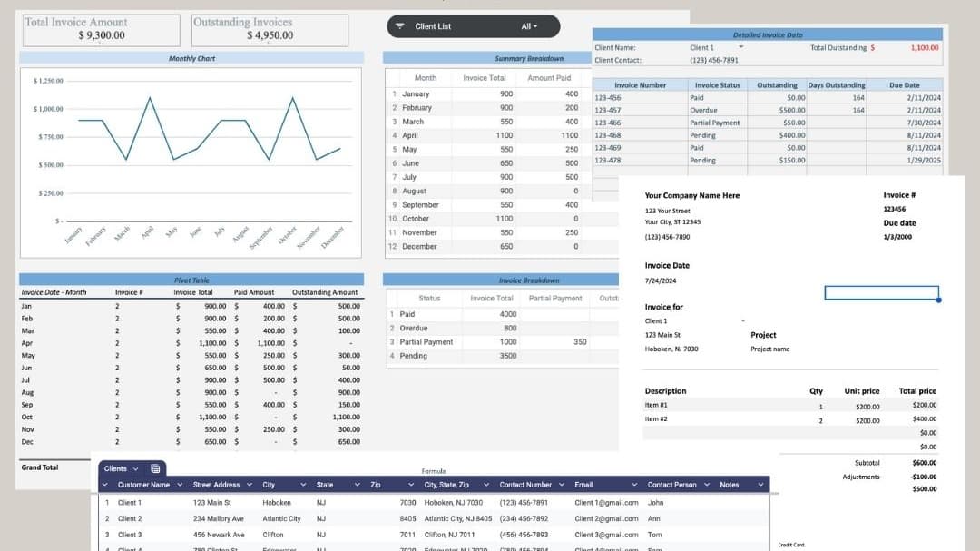Click the row-number column chevron in Clients table

coord(105,485)
